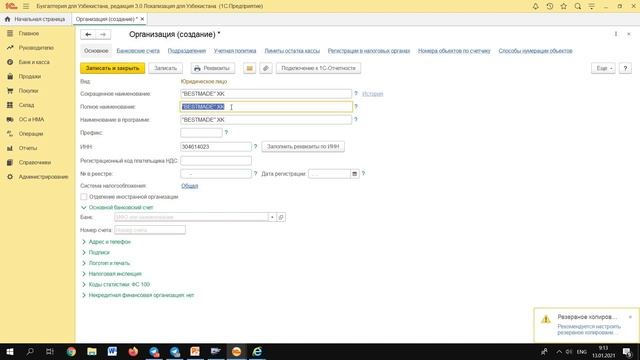Open the Руководителю section in sidebar
The image size is (640, 360).
pyautogui.click(x=36, y=48)
